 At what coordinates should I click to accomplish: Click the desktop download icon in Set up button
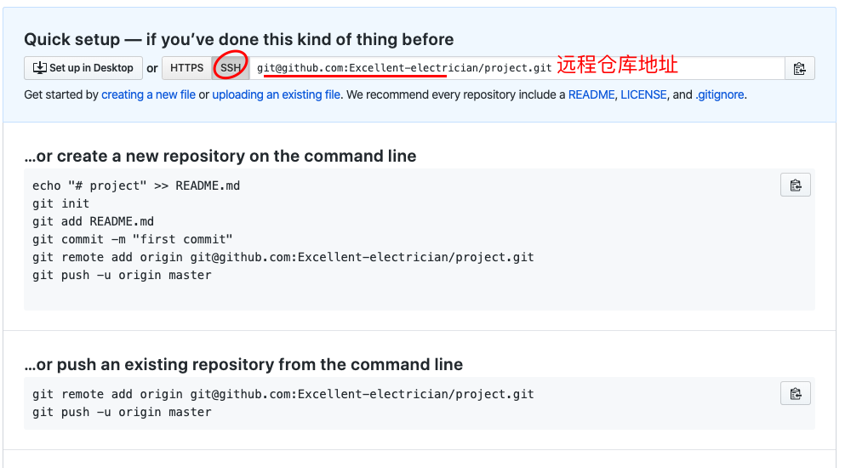(x=40, y=67)
